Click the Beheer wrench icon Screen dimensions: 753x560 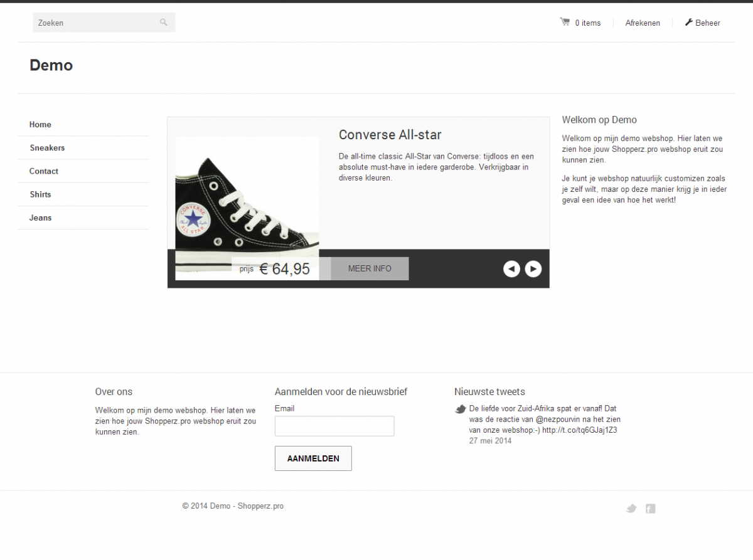click(688, 23)
